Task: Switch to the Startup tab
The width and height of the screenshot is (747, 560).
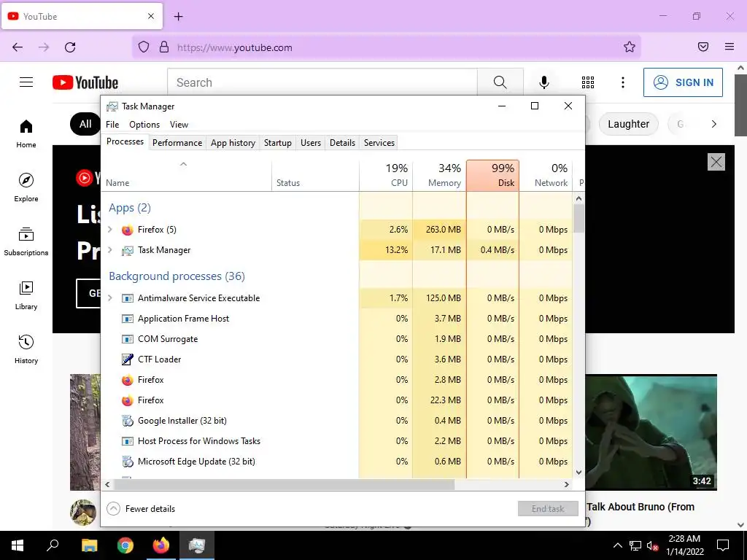Action: pyautogui.click(x=278, y=143)
